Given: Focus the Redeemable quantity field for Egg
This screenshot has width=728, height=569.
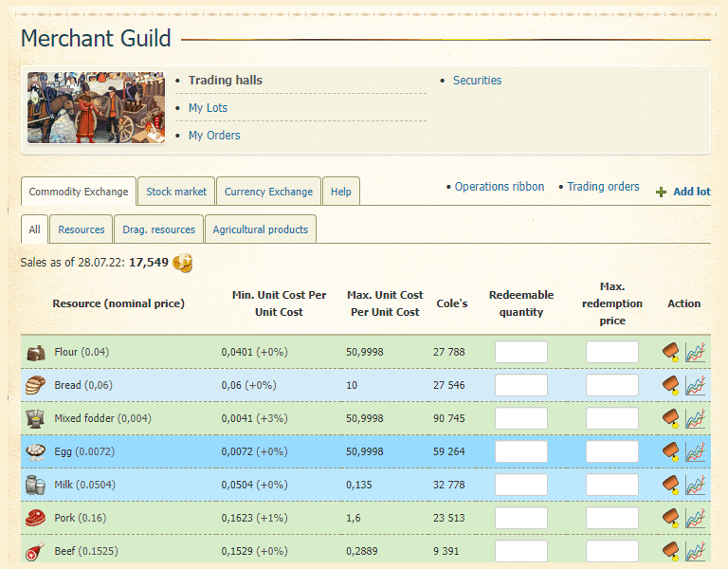Looking at the screenshot, I should pyautogui.click(x=521, y=451).
